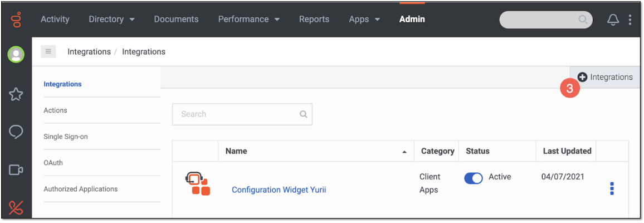Open Authorized Applications section
The image size is (644, 223).
80,190
